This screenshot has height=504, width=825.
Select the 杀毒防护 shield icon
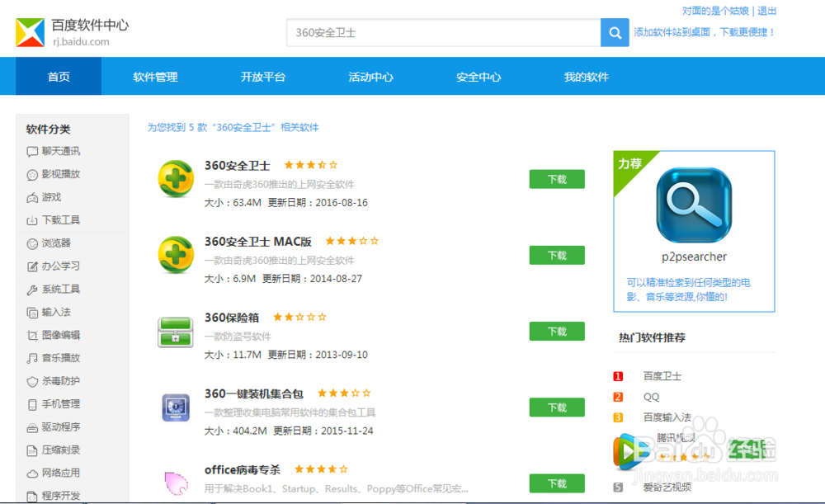[x=32, y=381]
